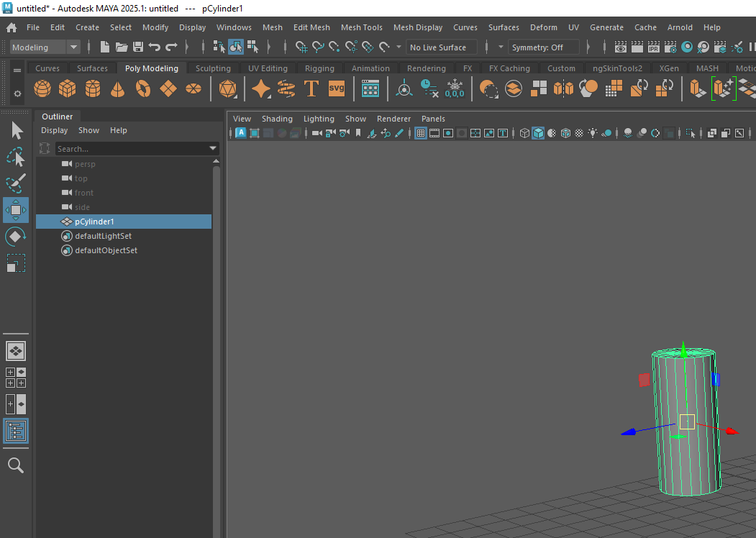Click the New Scene icon

point(104,47)
